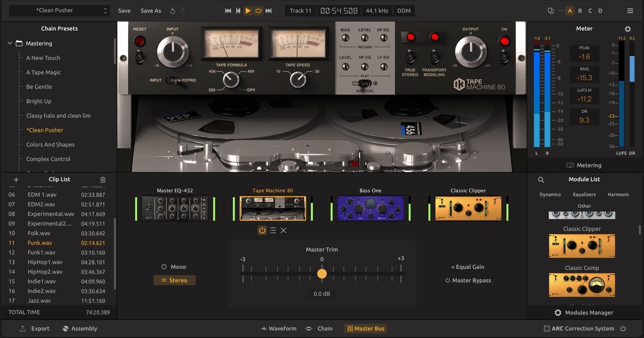Add a clip with the plus icon
Screen dimensions: 644x338
pyautogui.click(x=16, y=180)
